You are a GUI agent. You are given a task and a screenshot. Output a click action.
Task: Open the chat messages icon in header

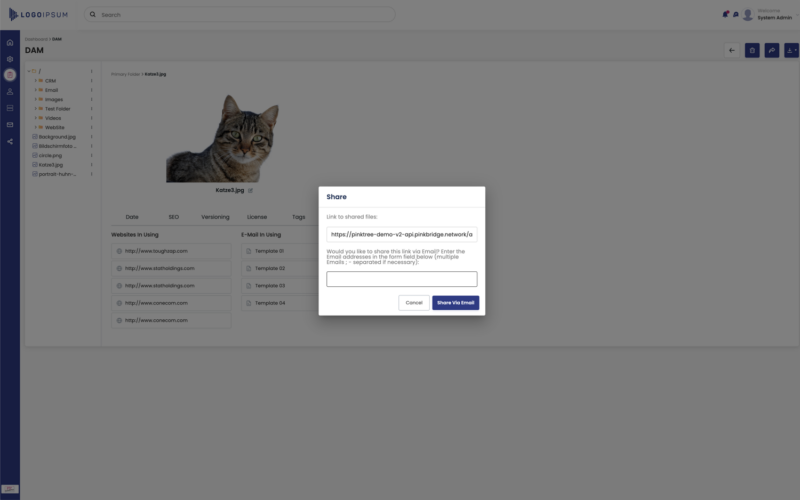pos(735,15)
